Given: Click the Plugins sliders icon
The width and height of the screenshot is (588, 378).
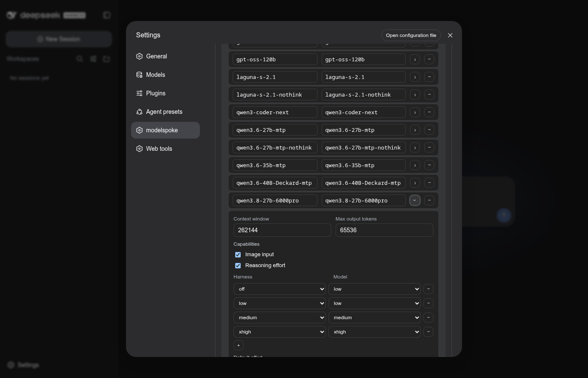Looking at the screenshot, I should (139, 93).
